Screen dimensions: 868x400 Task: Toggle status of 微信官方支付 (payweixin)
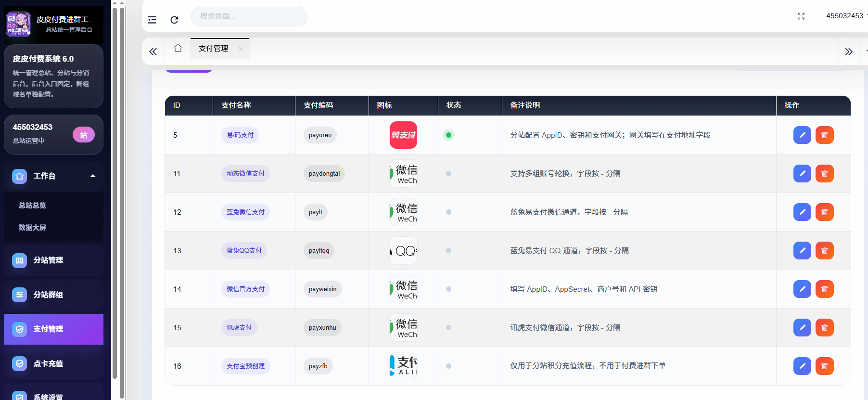point(449,289)
